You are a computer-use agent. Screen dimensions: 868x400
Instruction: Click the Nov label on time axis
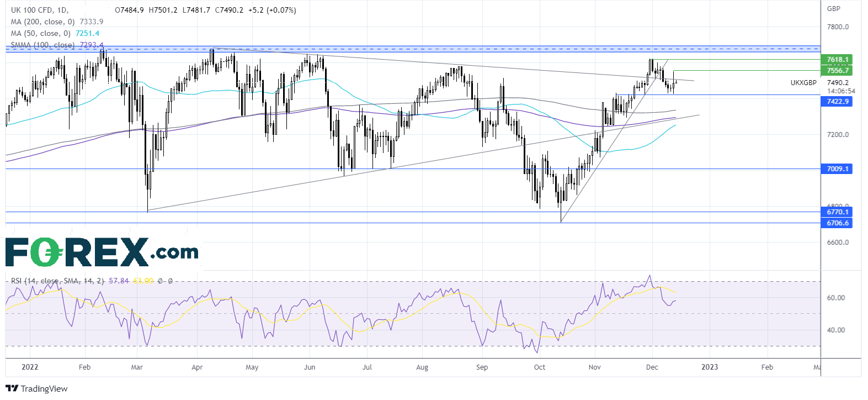point(594,367)
